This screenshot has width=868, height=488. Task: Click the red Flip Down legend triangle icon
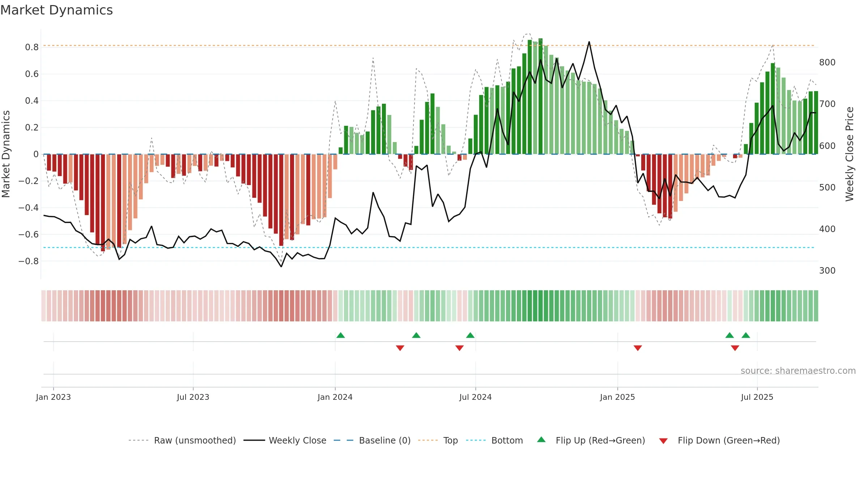663,441
